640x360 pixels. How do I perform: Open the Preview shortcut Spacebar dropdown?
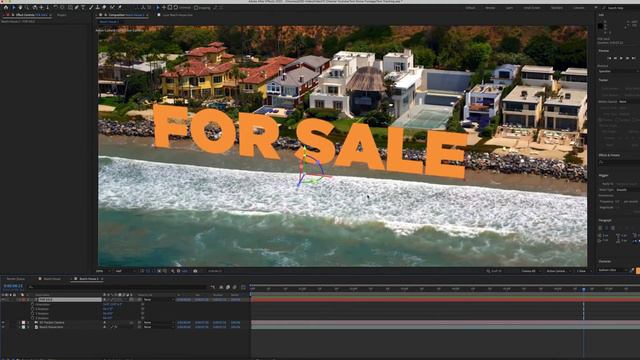tap(618, 71)
